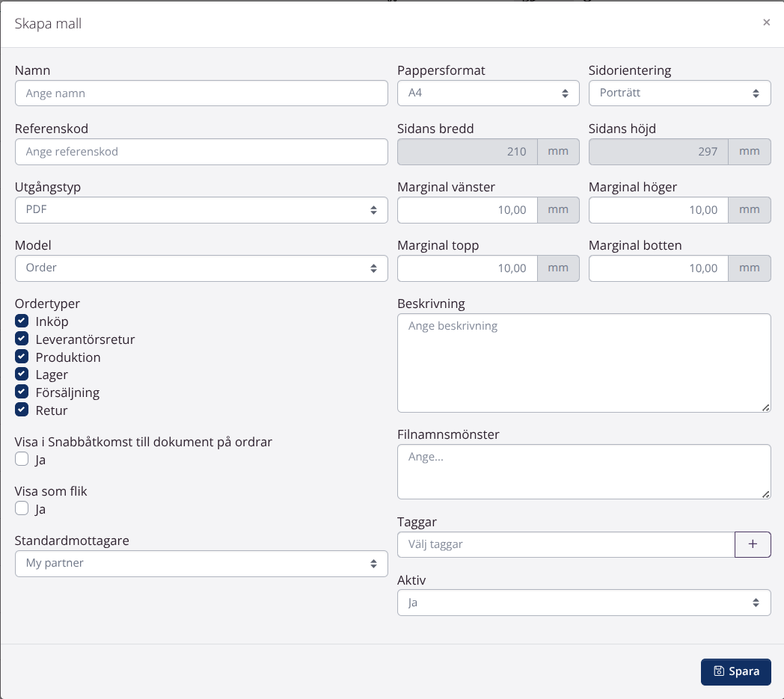This screenshot has width=784, height=699.
Task: Click the Spara save button
Action: tap(735, 671)
